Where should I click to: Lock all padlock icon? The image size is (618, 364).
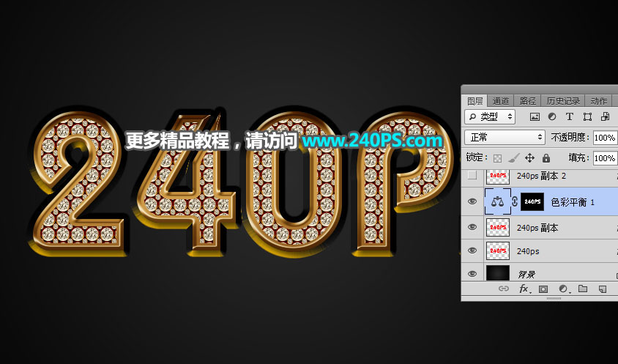click(x=546, y=158)
